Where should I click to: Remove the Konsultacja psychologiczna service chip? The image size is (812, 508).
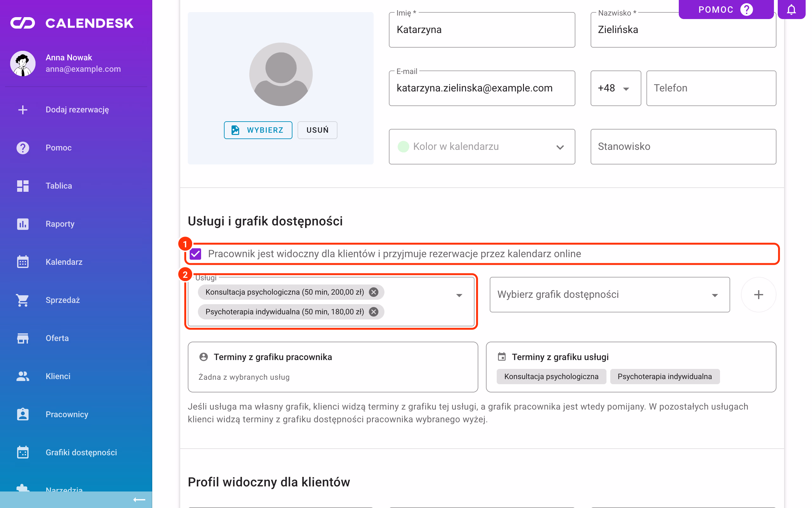coord(373,292)
